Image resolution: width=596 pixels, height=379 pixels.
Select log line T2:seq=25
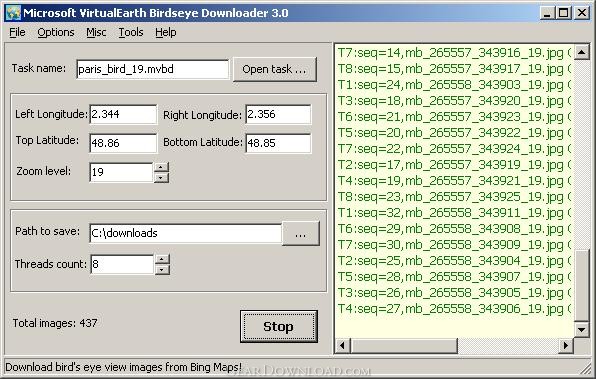454,260
